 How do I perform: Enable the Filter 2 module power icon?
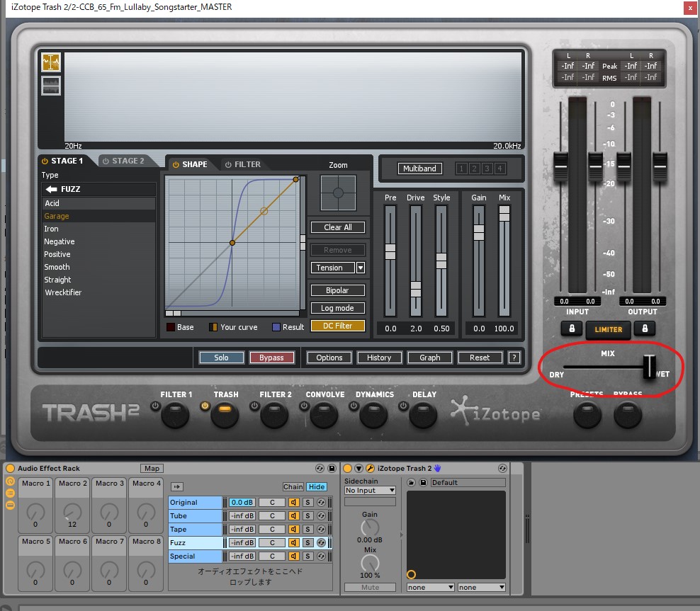254,406
